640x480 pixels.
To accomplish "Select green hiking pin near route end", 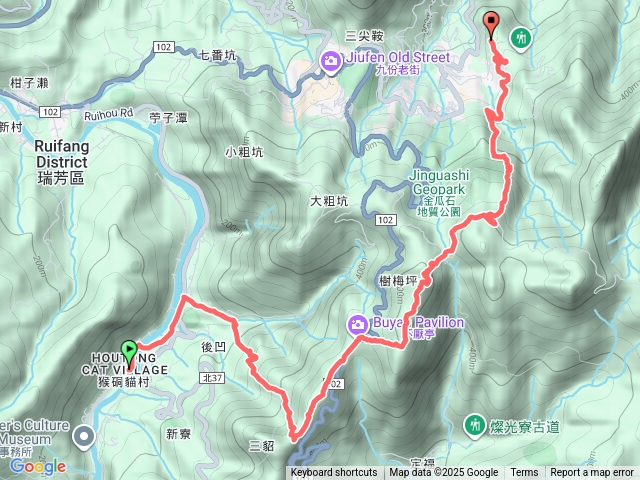I will [520, 40].
